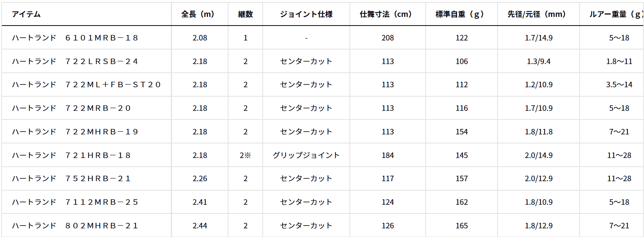
Task: Select the ハートランド 722MRB-20 item
Action: (71, 108)
